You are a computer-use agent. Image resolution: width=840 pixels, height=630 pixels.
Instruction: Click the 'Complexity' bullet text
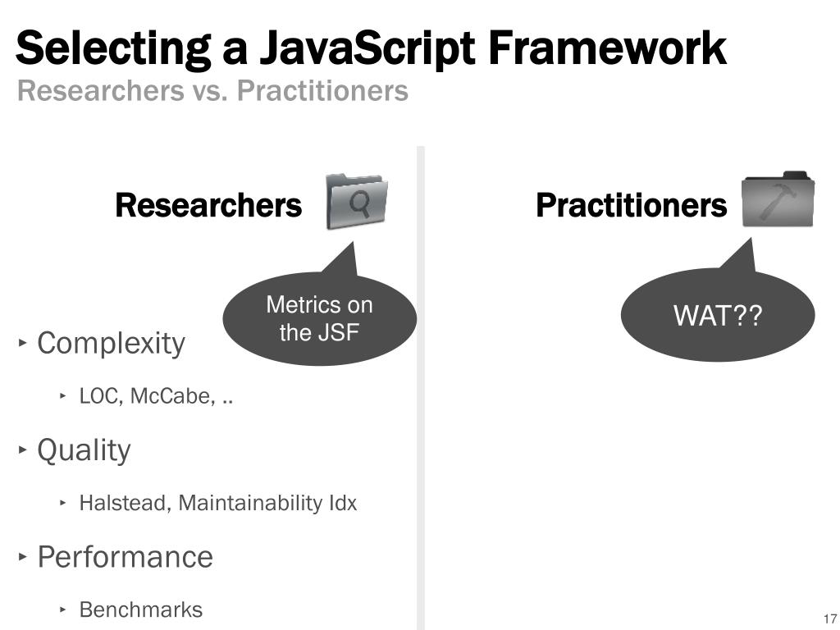click(111, 343)
